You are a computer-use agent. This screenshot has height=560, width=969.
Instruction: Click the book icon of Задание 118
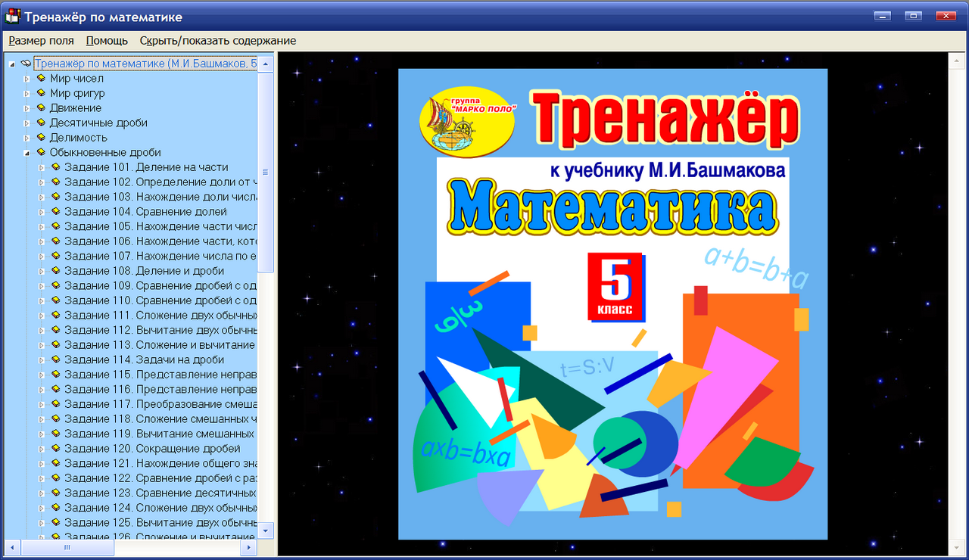click(x=55, y=418)
